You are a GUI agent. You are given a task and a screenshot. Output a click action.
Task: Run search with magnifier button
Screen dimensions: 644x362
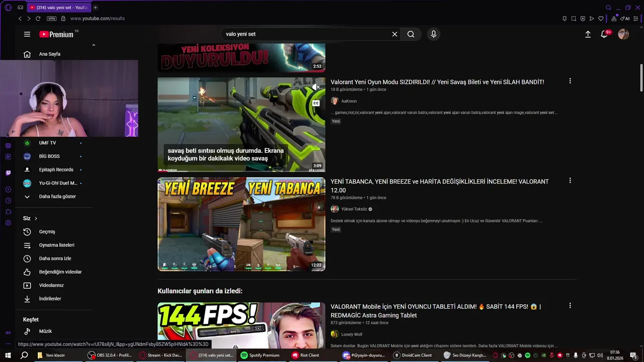(x=411, y=34)
